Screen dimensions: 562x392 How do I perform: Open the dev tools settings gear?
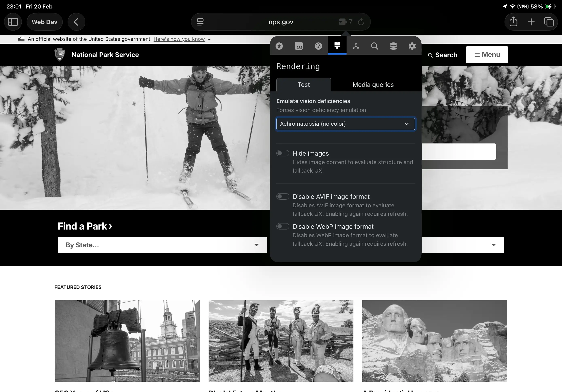(412, 46)
